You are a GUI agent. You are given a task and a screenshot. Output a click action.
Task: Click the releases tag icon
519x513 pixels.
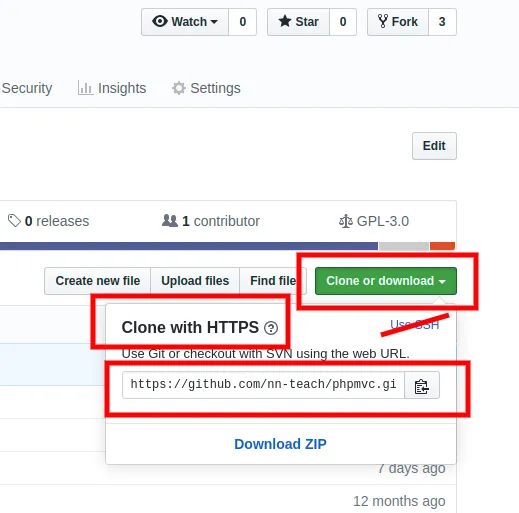14,221
